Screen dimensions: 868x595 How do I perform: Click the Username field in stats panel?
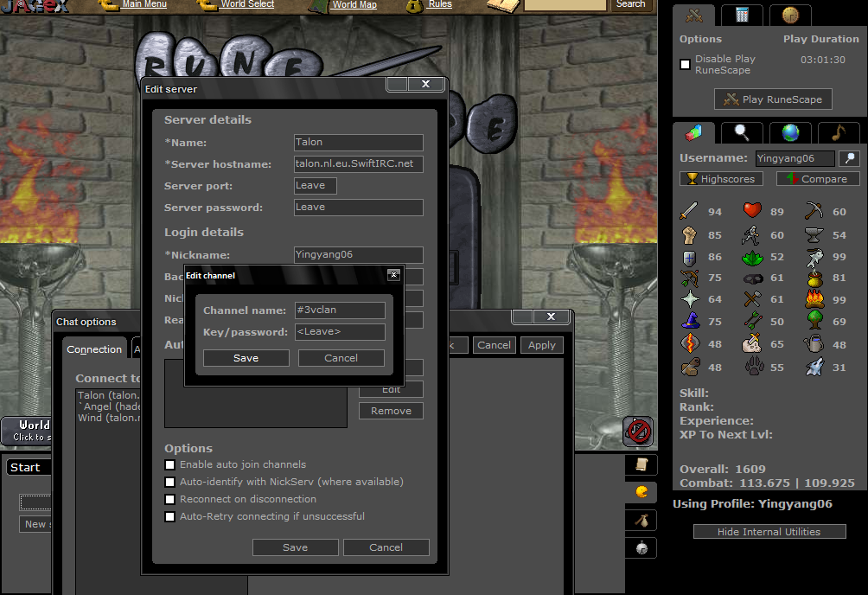tap(795, 158)
